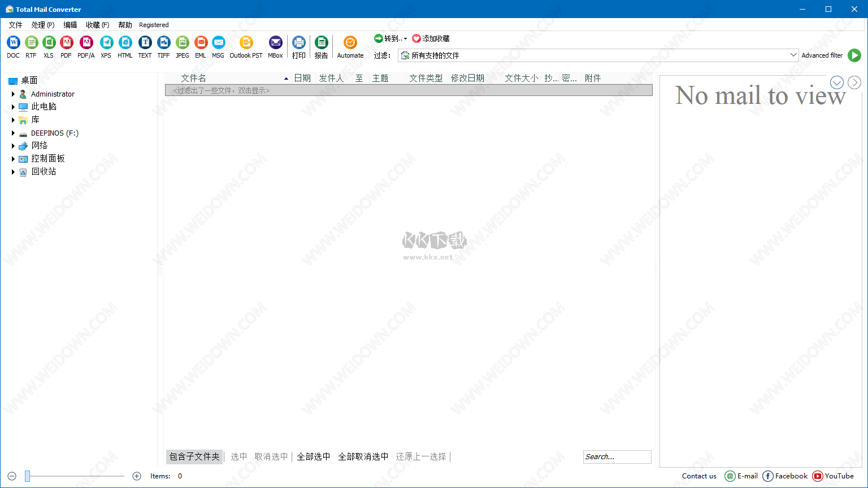Screen dimensions: 868x488
Task: Select the PDF conversion format icon
Action: [x=66, y=42]
